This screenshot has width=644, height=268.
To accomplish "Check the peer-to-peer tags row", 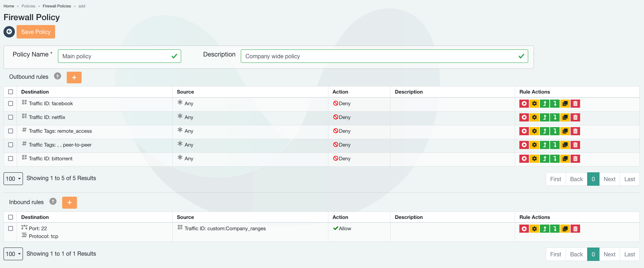I will (x=11, y=145).
